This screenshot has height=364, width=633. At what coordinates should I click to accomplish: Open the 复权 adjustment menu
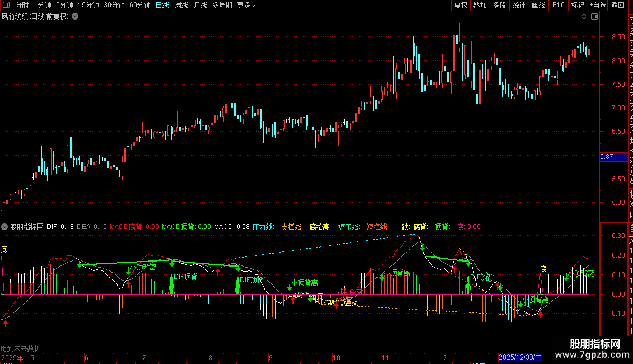click(x=460, y=5)
